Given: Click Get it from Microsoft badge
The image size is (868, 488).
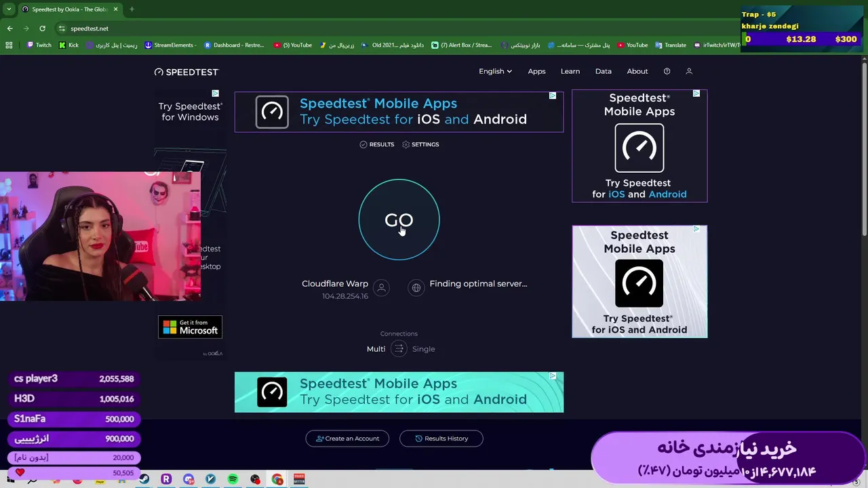Looking at the screenshot, I should tap(190, 327).
